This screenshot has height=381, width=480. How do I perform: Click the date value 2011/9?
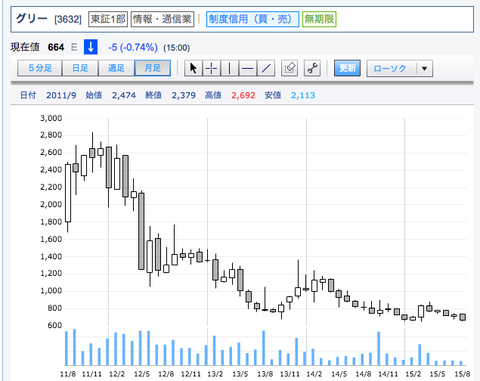click(x=61, y=95)
